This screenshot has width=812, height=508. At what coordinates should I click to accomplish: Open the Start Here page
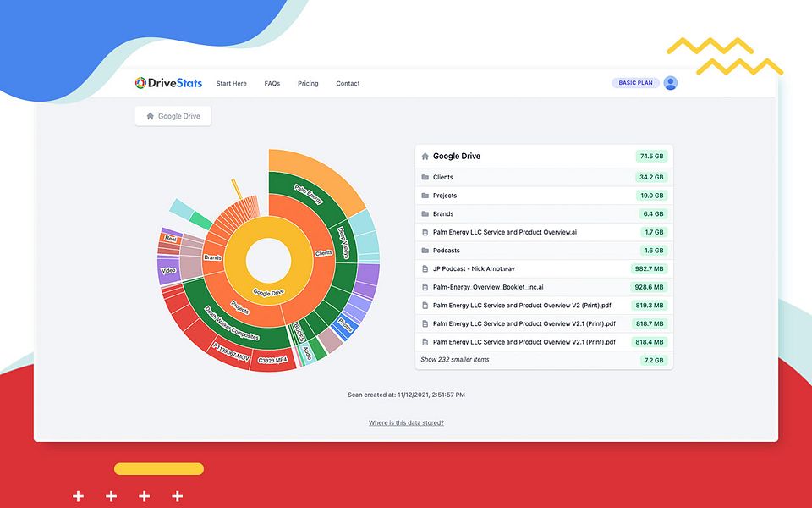click(231, 83)
